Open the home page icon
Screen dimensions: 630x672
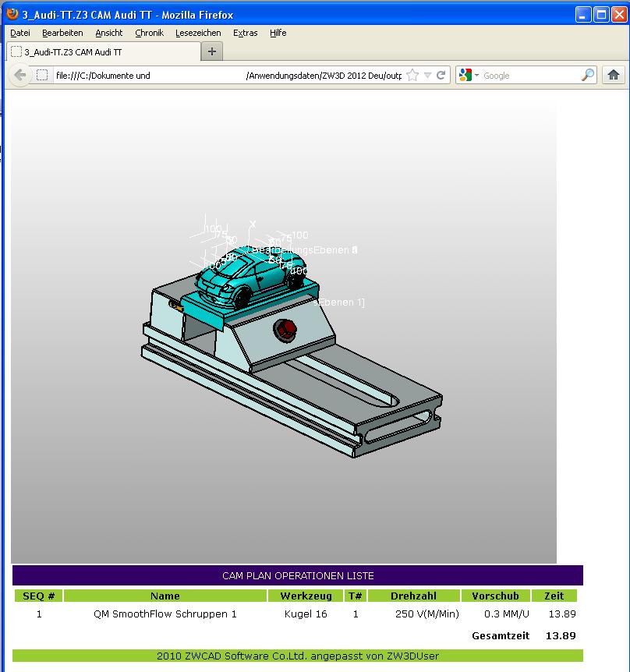(x=614, y=75)
